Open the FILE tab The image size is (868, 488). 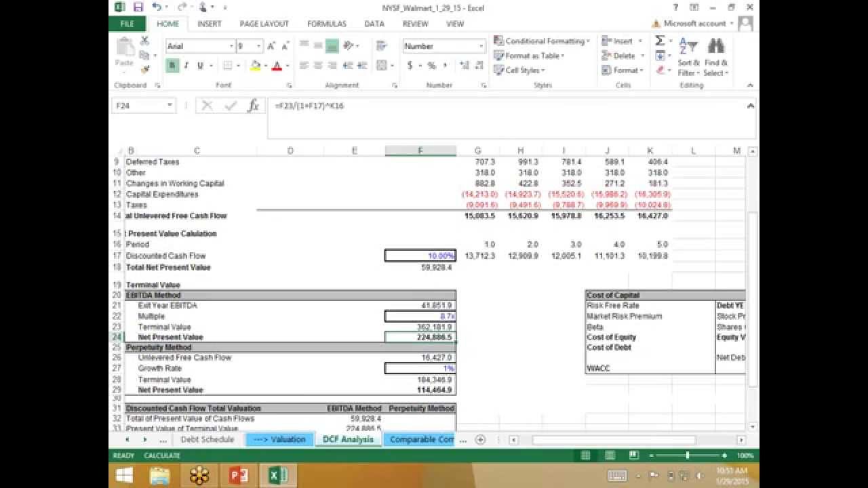tap(127, 24)
